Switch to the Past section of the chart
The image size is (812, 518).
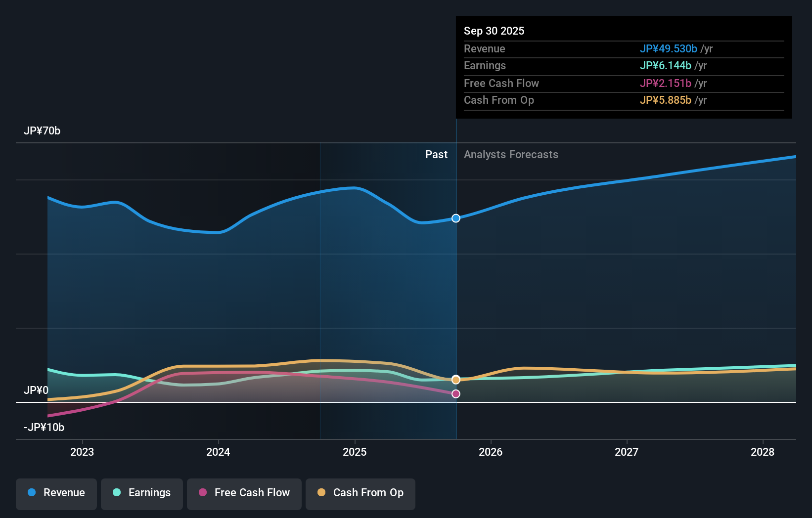(436, 154)
